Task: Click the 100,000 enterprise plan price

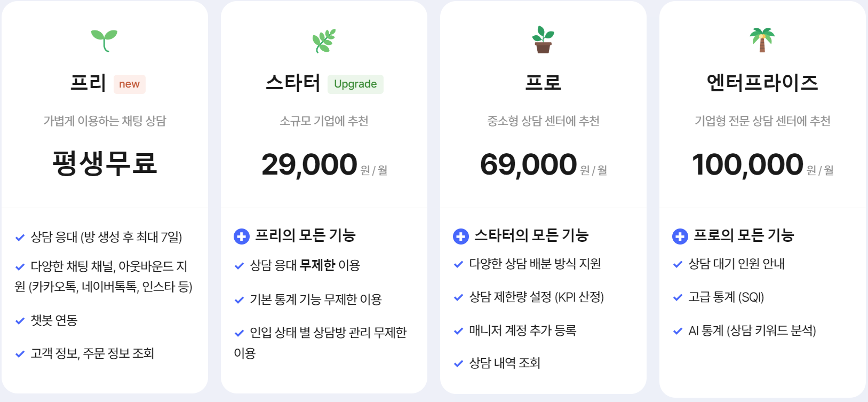Action: click(747, 164)
